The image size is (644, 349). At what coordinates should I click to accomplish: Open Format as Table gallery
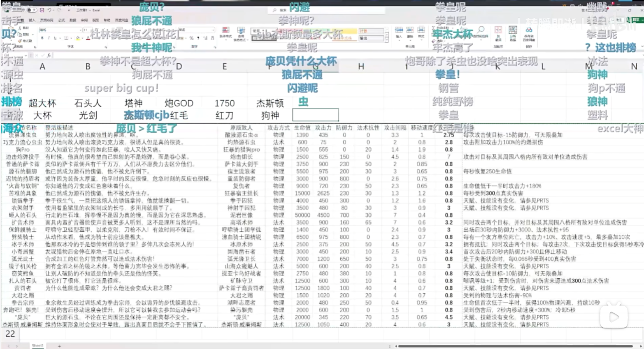[241, 34]
